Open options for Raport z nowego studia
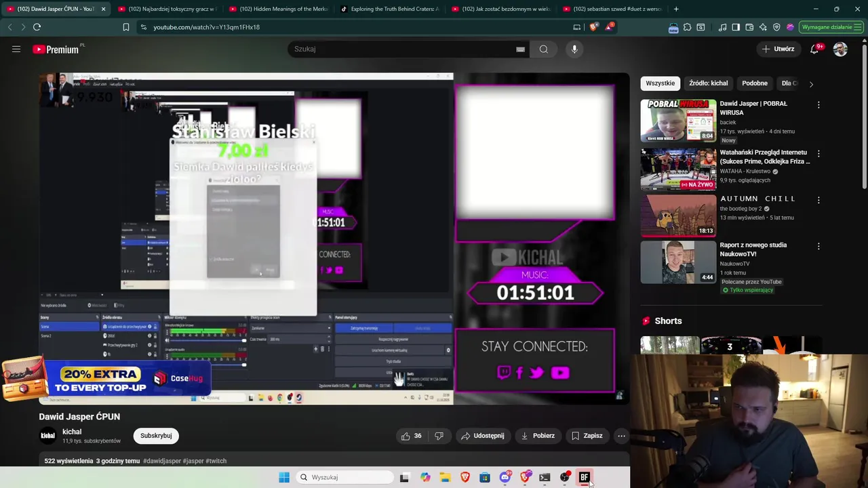Viewport: 868px width, 488px height. [818, 246]
